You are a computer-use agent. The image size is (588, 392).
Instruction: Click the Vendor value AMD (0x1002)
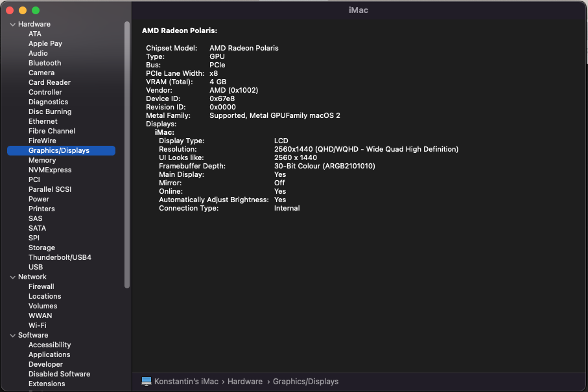click(233, 90)
